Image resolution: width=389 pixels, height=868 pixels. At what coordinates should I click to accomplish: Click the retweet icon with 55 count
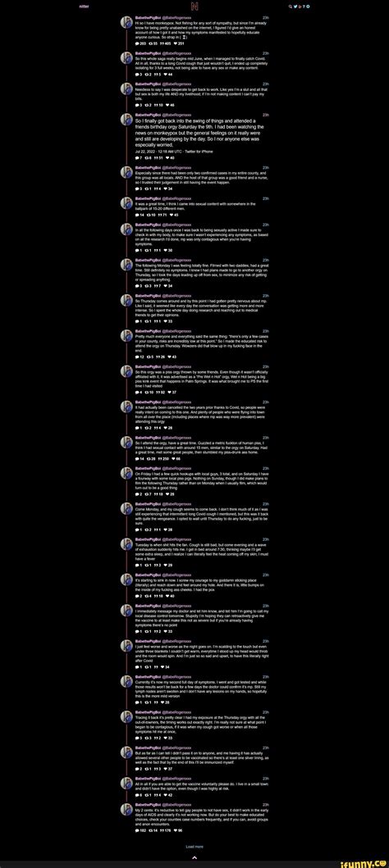(152, 43)
